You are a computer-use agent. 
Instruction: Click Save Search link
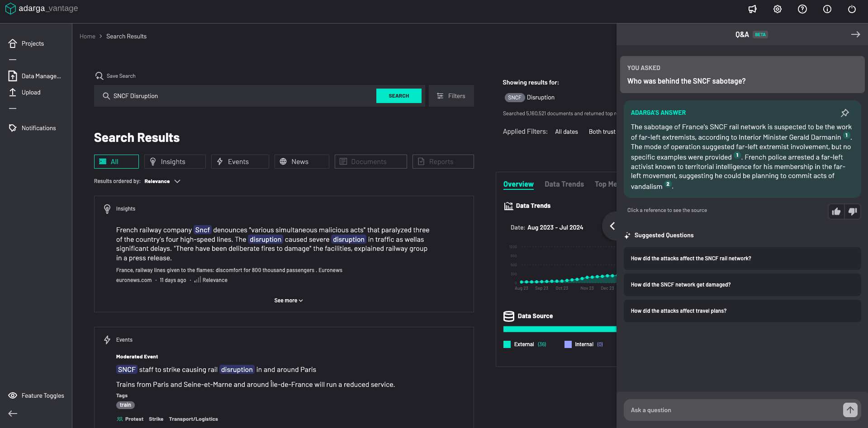click(x=121, y=76)
